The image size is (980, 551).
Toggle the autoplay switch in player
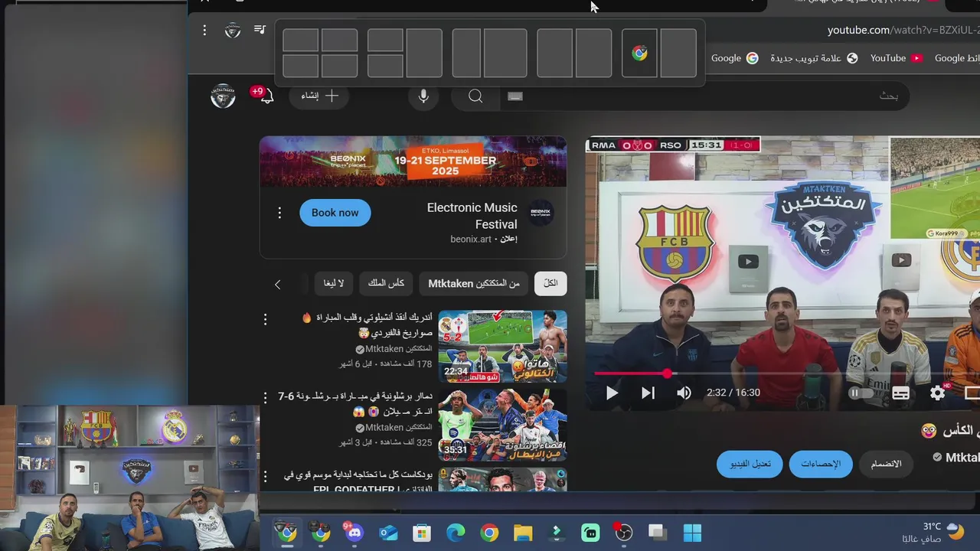(861, 393)
